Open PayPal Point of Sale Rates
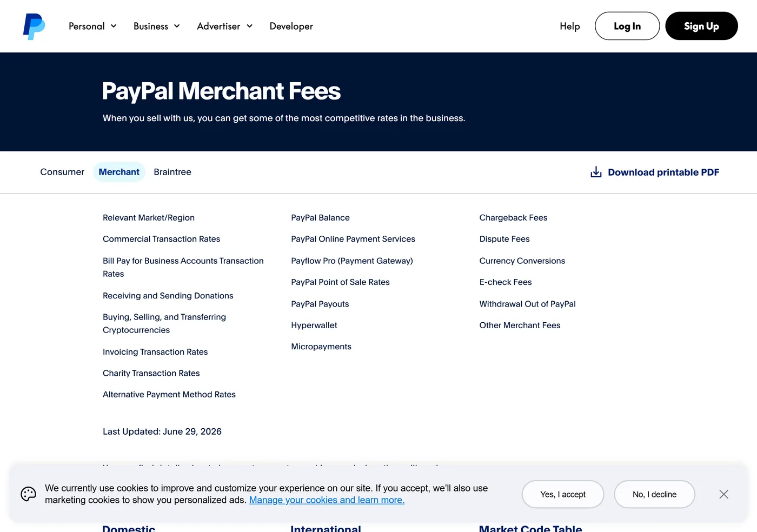757x532 pixels. click(x=340, y=282)
